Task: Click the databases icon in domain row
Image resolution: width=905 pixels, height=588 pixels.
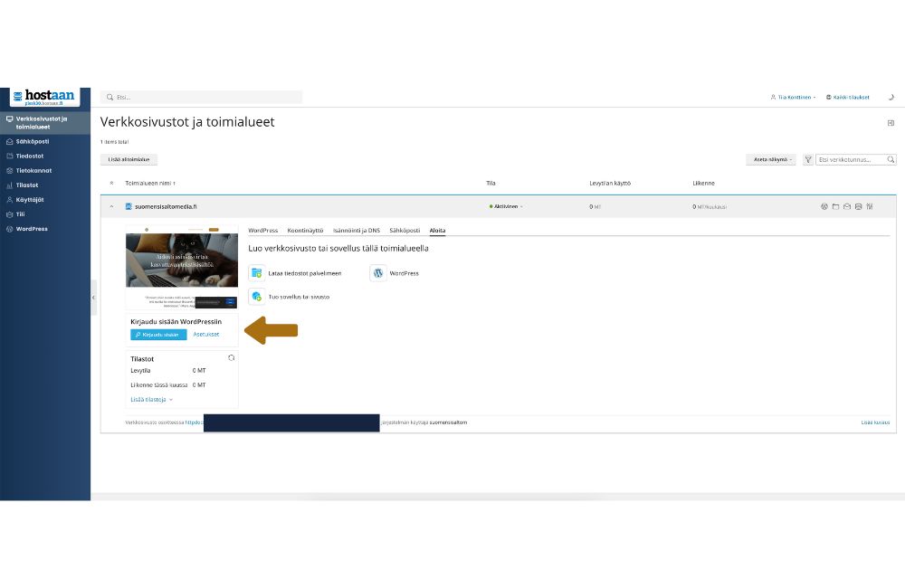Action: point(857,206)
